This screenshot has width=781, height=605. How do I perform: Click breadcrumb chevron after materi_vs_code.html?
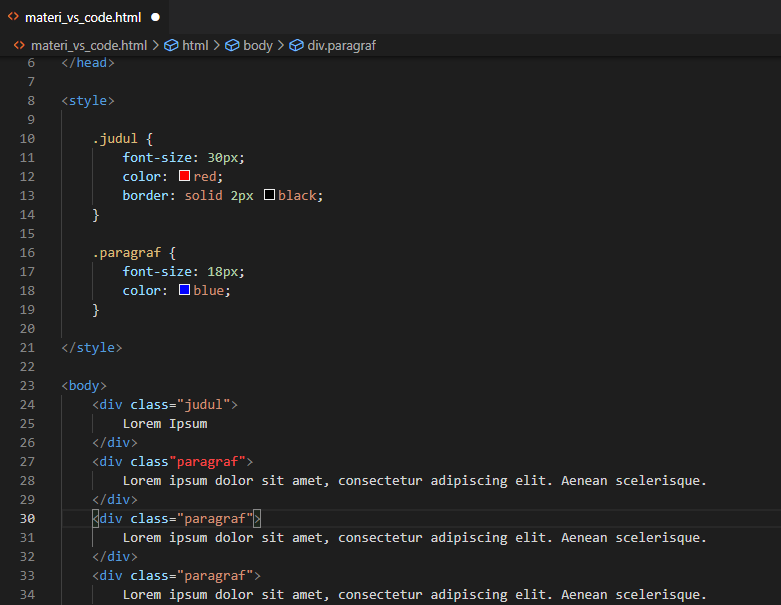click(155, 46)
